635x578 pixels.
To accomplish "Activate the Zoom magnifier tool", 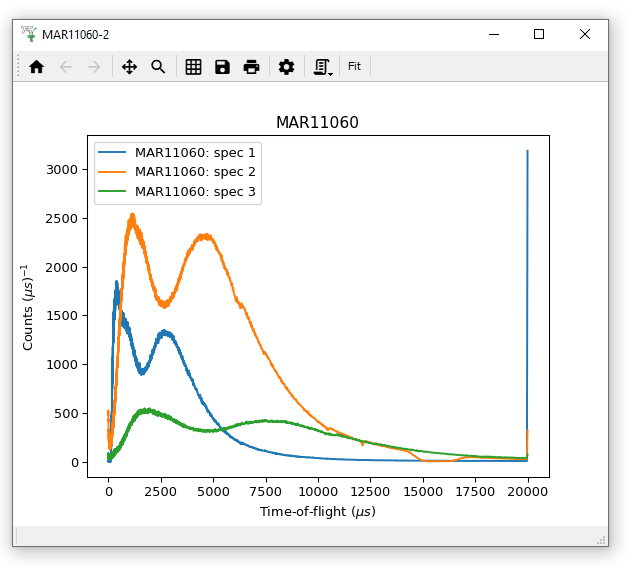I will coord(158,67).
